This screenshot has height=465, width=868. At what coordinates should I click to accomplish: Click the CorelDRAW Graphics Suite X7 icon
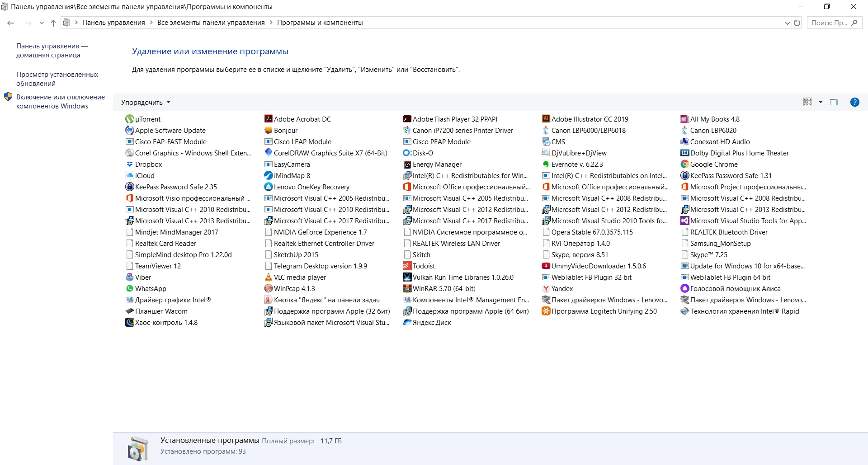(269, 153)
